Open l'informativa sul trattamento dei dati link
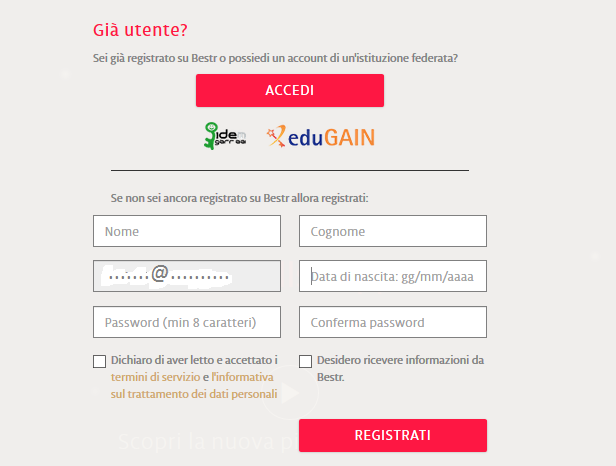This screenshot has width=616, height=466. point(243,377)
